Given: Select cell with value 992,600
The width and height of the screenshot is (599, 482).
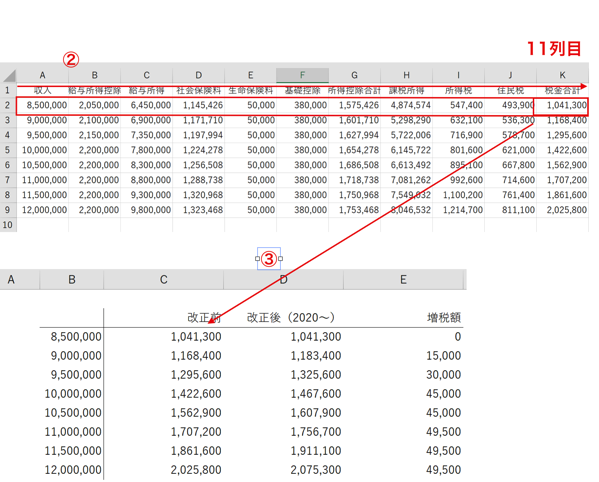Looking at the screenshot, I should (458, 180).
